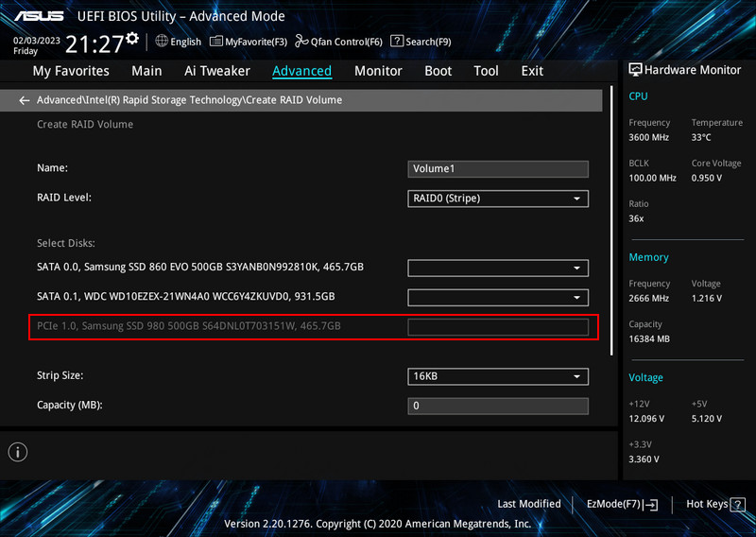This screenshot has height=537, width=756.
Task: Click the globe language icon
Action: point(162,41)
